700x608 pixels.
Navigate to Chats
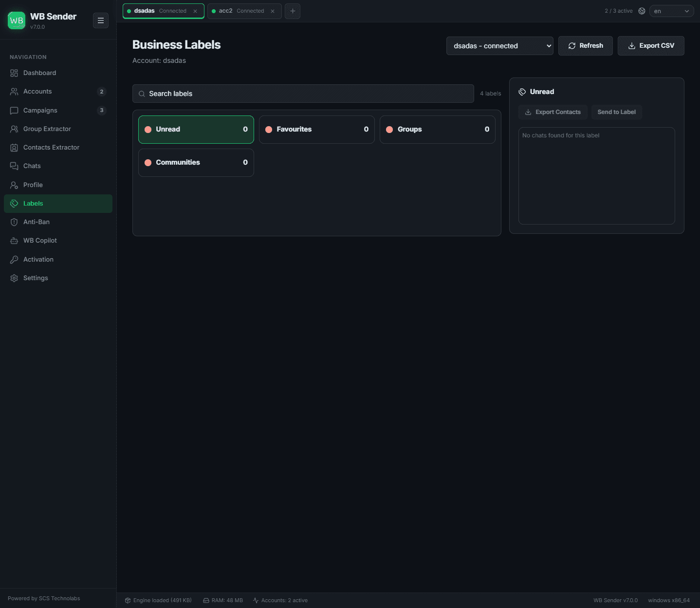point(58,166)
